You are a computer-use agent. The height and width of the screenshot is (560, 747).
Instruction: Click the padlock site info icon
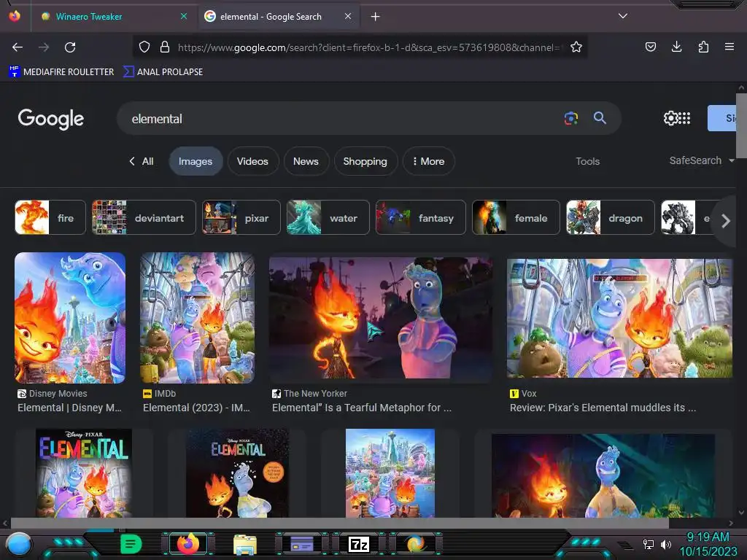[165, 47]
